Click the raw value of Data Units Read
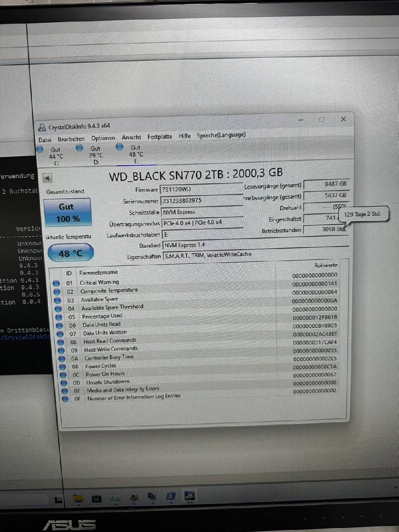This screenshot has height=532, width=399. [x=315, y=317]
